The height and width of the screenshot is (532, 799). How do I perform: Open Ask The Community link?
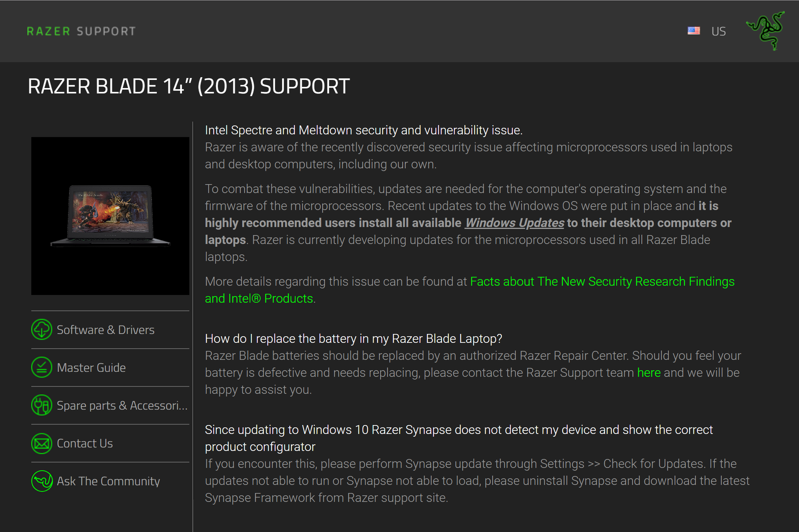(108, 481)
